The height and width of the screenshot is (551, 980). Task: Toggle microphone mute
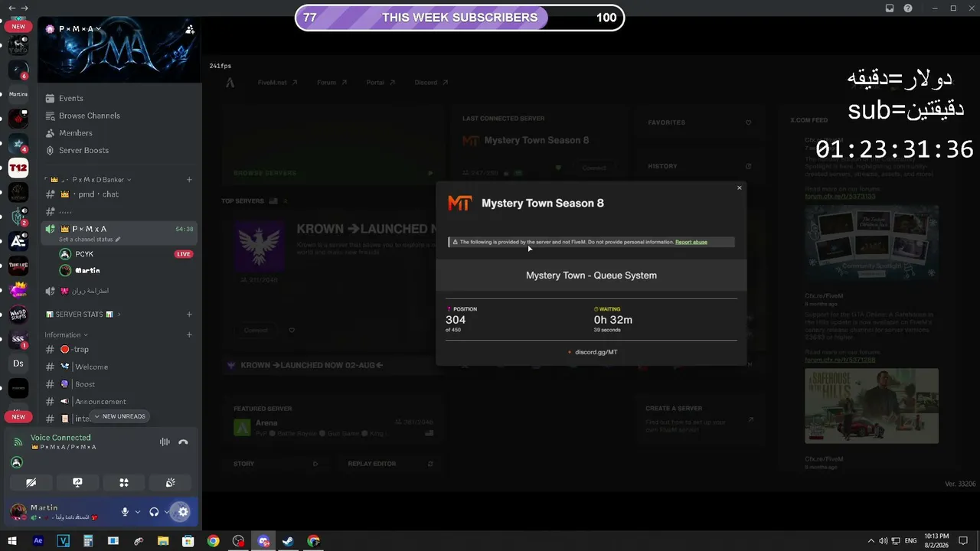coord(125,512)
